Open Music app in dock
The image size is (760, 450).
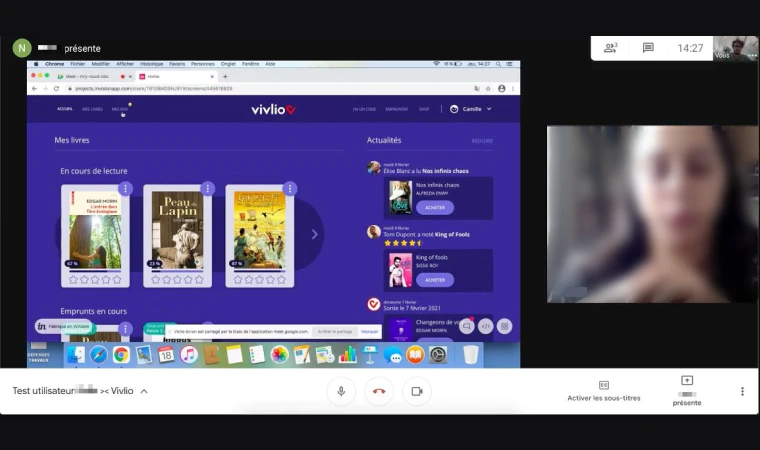point(189,355)
